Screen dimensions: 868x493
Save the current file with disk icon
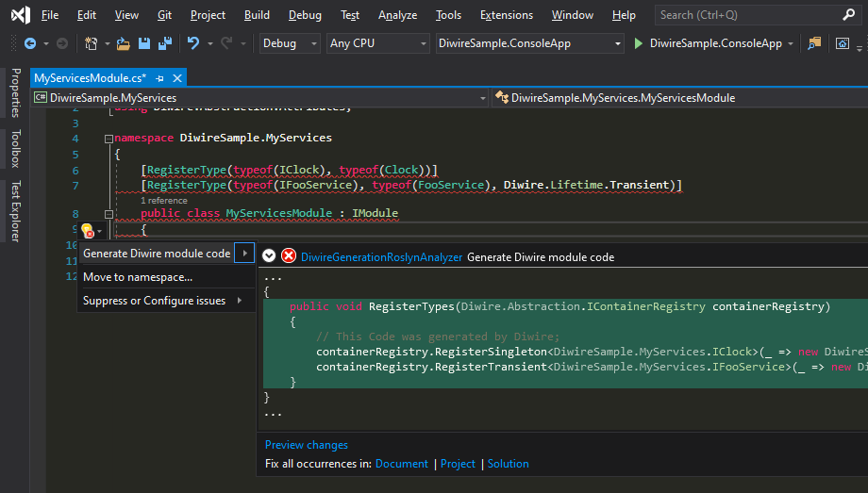point(144,43)
